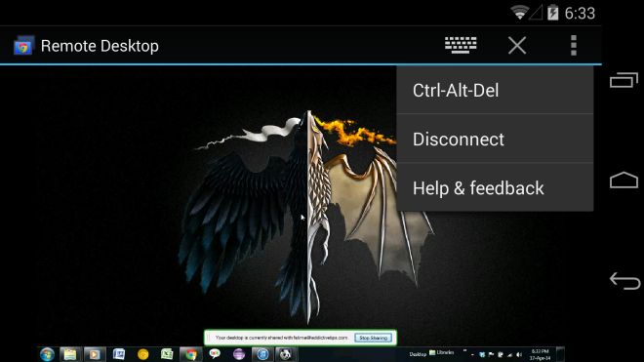This screenshot has width=644, height=362.
Task: Open the iTunes icon in remote taskbar
Action: click(262, 354)
